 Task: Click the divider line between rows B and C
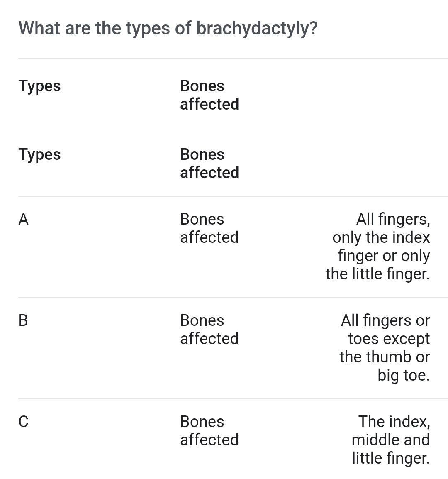pyautogui.click(x=232, y=399)
